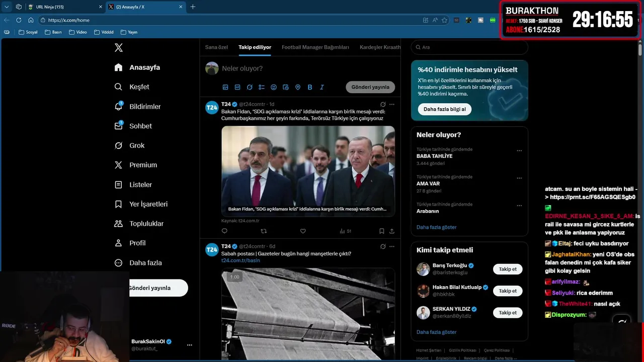Open more options for AMA VAR trend
The width and height of the screenshot is (644, 362).
[519, 178]
